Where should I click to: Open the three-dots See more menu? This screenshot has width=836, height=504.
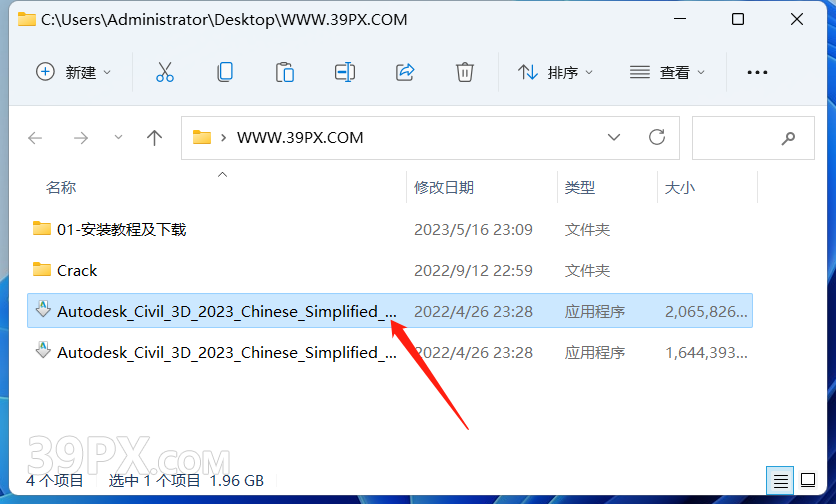point(757,72)
